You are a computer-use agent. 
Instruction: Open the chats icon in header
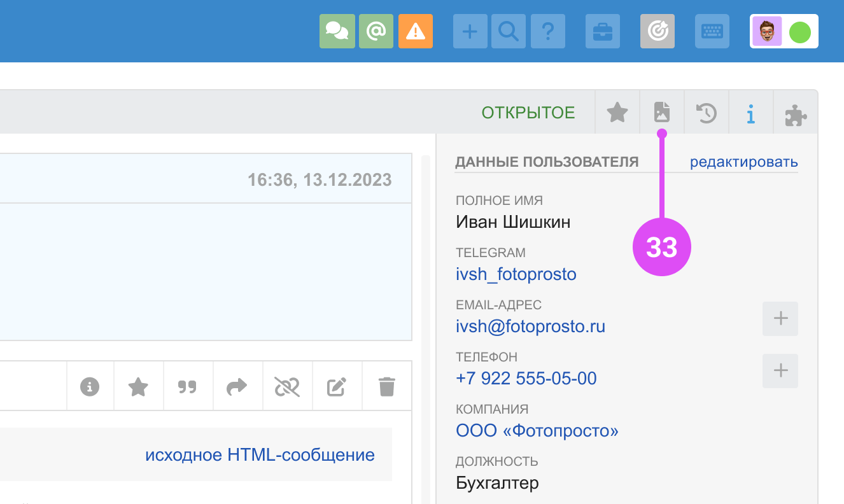[x=336, y=31]
